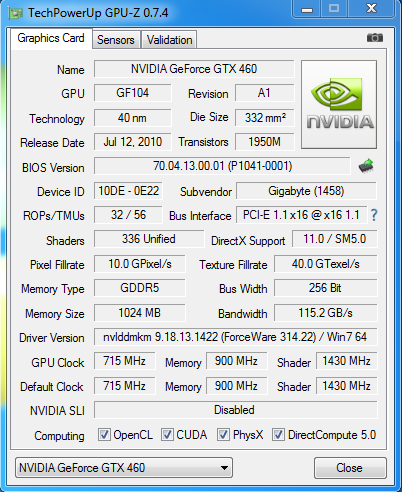402x492 pixels.
Task: Click the Default Clock row Memory 900 MHz field
Action: click(237, 386)
